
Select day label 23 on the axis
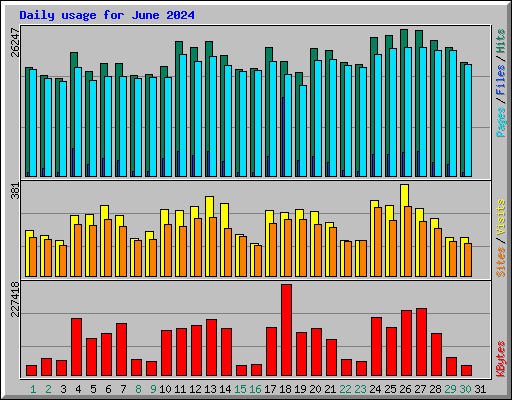(360, 389)
